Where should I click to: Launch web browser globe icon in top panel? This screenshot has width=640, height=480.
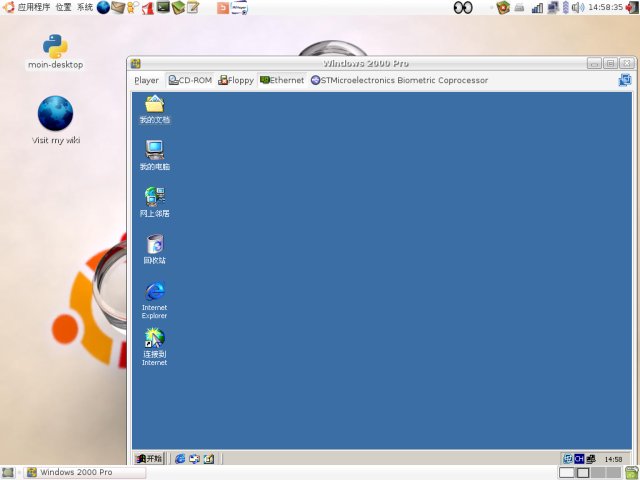click(x=103, y=7)
